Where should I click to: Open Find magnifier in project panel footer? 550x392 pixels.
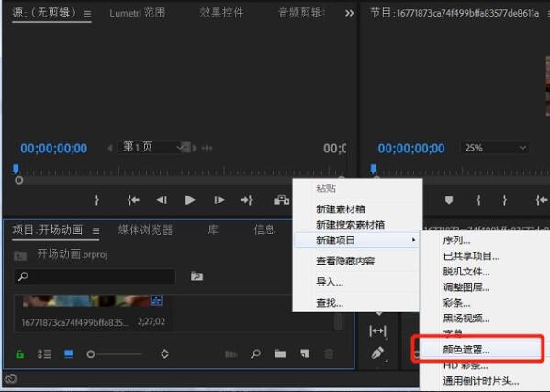click(x=255, y=354)
